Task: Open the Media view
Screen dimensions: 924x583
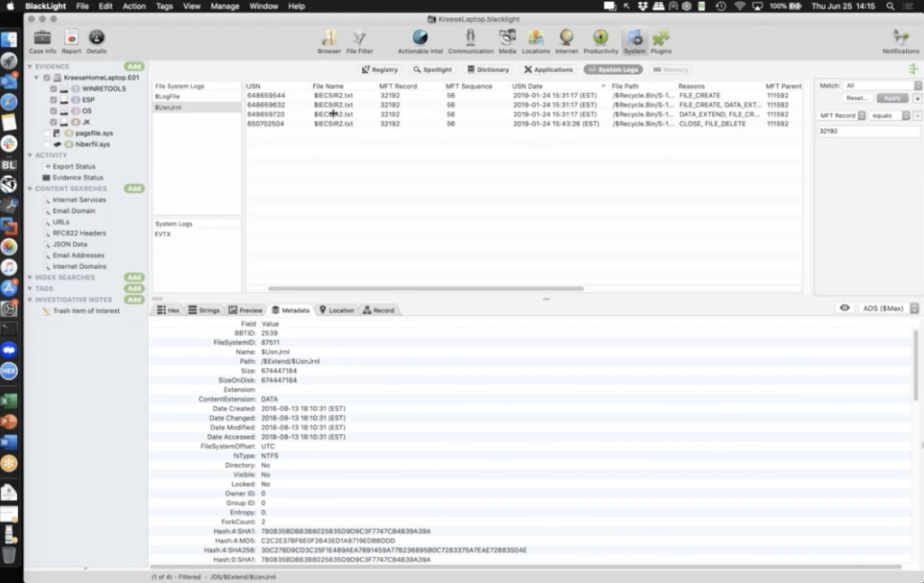Action: [507, 42]
